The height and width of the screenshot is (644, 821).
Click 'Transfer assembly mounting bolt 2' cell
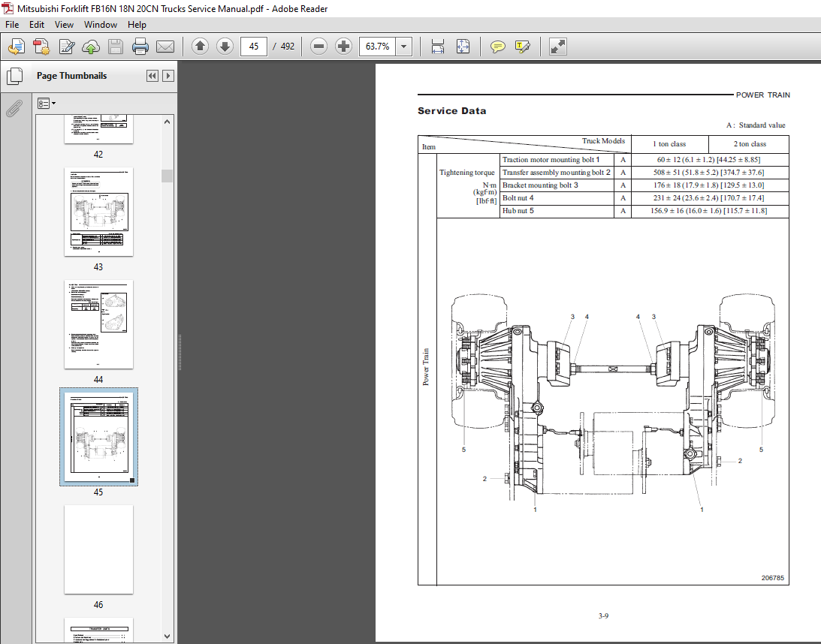point(557,172)
